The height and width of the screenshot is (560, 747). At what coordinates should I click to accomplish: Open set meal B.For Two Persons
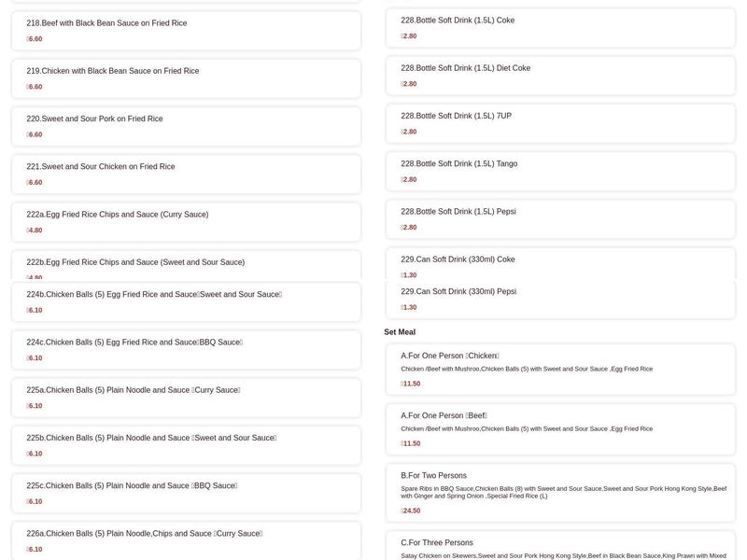click(x=559, y=492)
